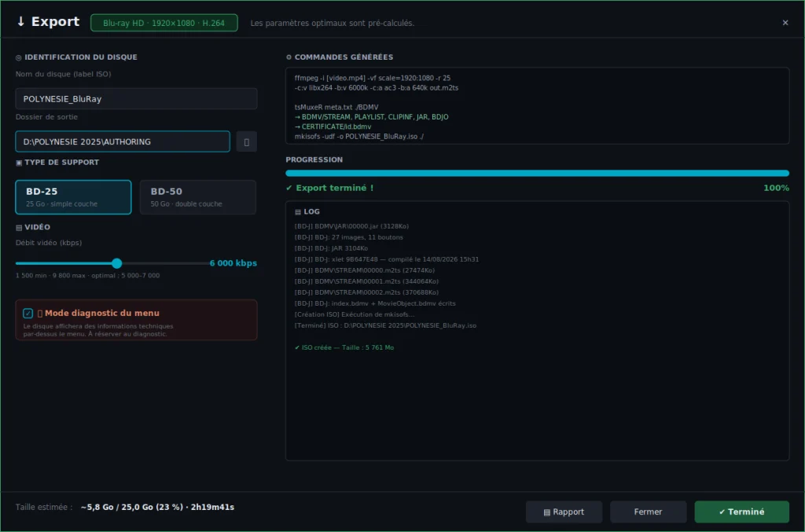Click the [Terminé] ISO path log line

click(385, 326)
